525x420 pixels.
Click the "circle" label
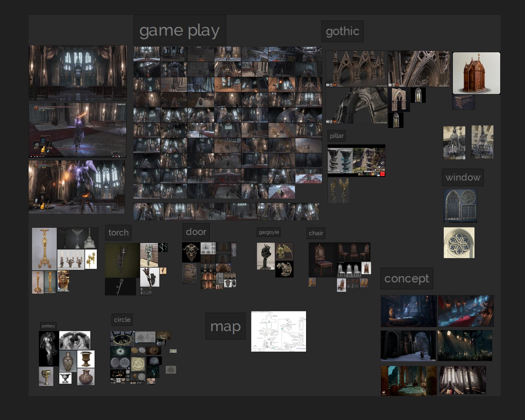coord(122,320)
